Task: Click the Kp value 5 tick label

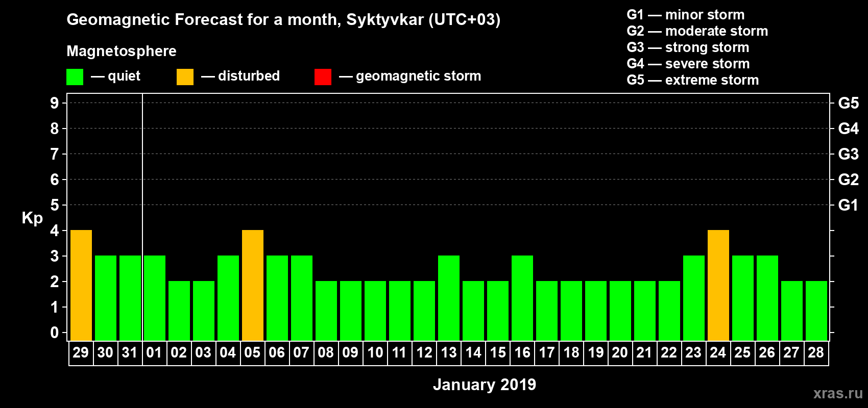Action: (x=55, y=205)
